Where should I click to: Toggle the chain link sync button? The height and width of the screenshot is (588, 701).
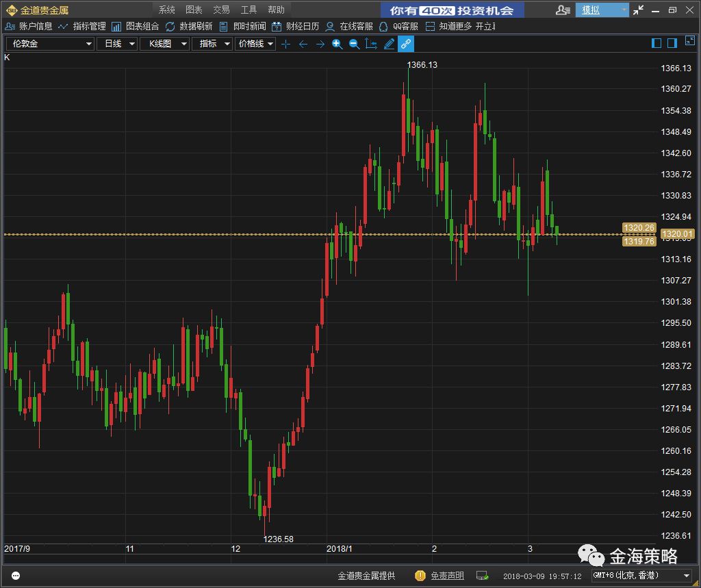coord(406,44)
